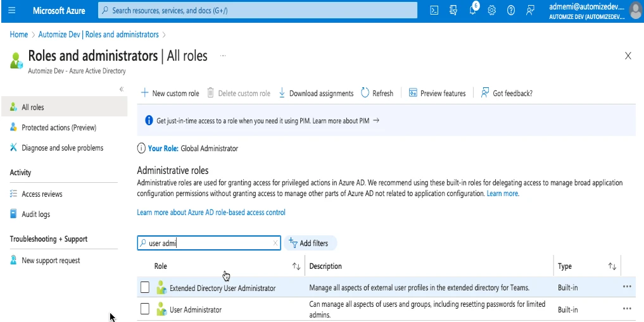Click into the role search input field
The height and width of the screenshot is (322, 644).
[x=209, y=243]
